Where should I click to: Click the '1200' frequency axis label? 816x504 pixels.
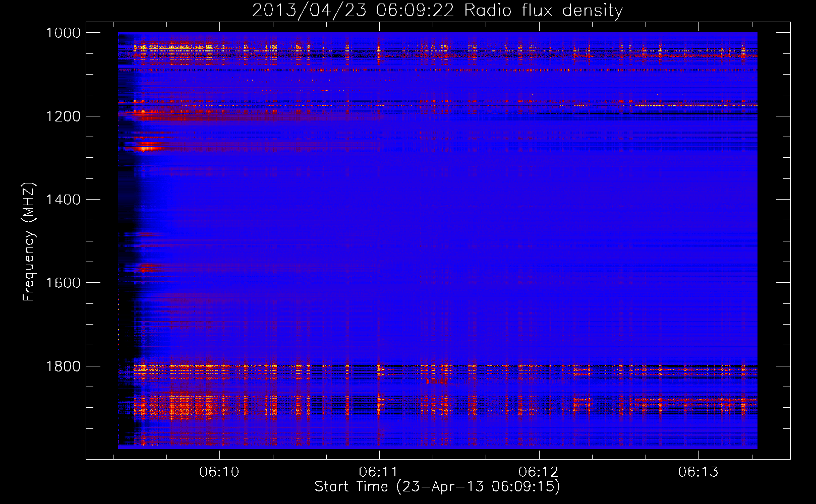[63, 116]
